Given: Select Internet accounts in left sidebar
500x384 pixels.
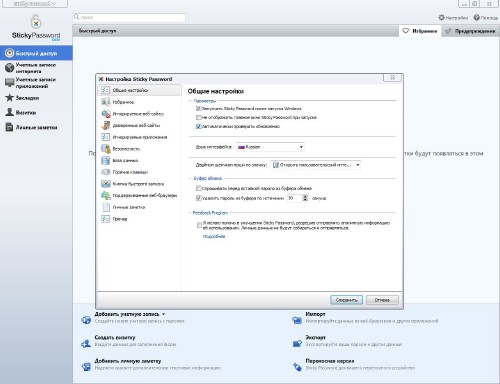Looking at the screenshot, I should coord(36,68).
